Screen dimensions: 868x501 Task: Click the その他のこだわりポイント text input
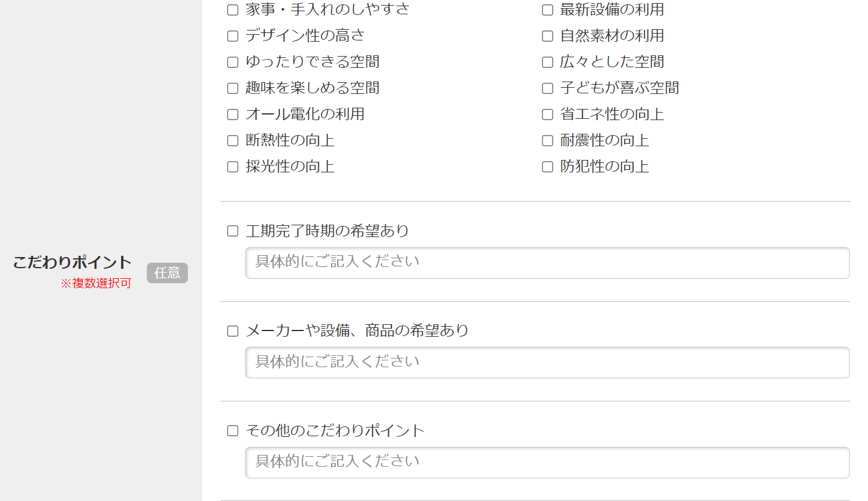[x=547, y=462]
